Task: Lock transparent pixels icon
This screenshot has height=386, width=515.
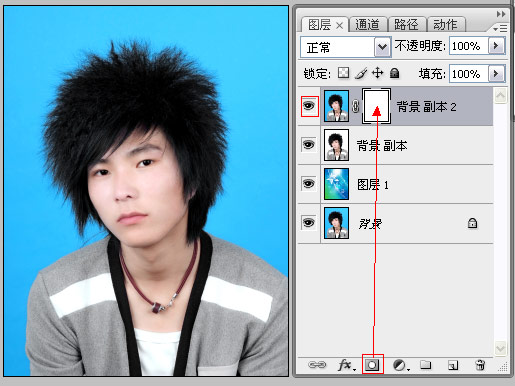Action: click(343, 73)
